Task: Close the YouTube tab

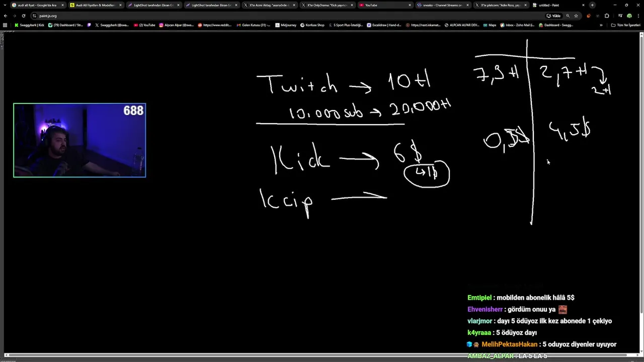Action: tap(410, 5)
